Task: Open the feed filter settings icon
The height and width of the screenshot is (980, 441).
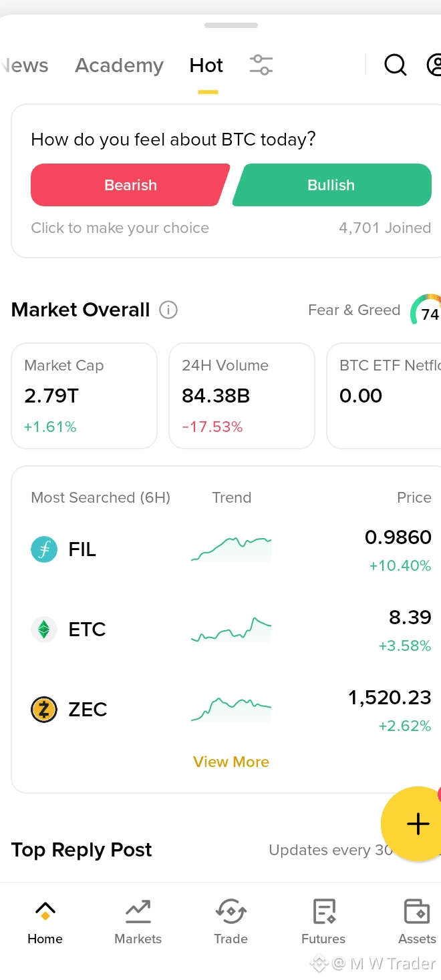Action: (x=261, y=65)
